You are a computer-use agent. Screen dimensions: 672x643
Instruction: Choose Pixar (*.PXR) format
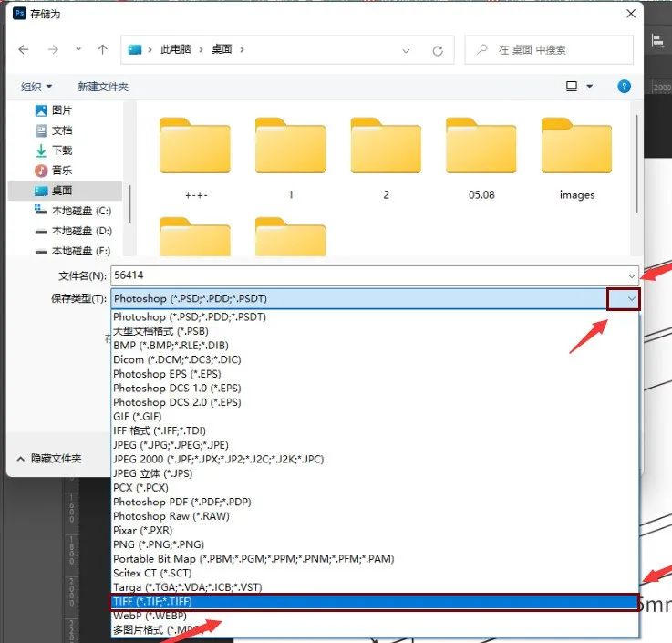[x=375, y=530]
